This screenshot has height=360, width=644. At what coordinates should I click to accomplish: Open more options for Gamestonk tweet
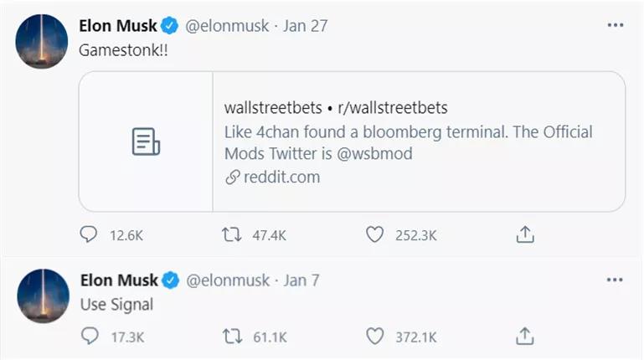coord(615,25)
